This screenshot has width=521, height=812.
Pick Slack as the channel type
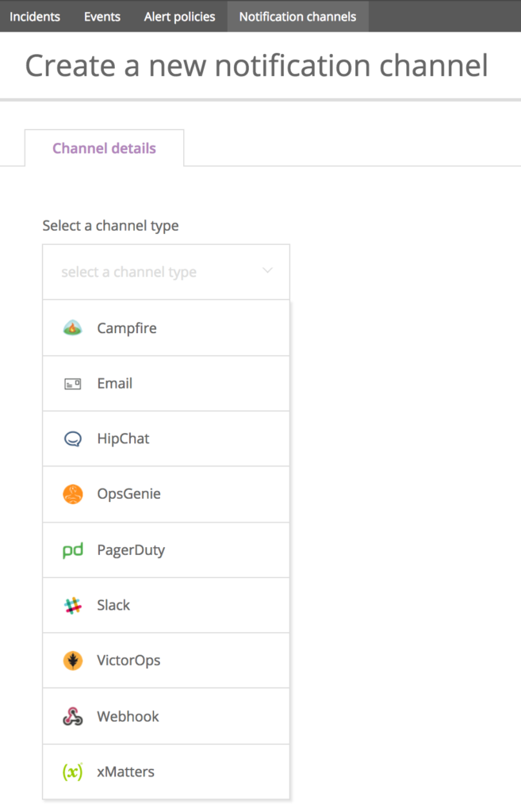point(167,605)
